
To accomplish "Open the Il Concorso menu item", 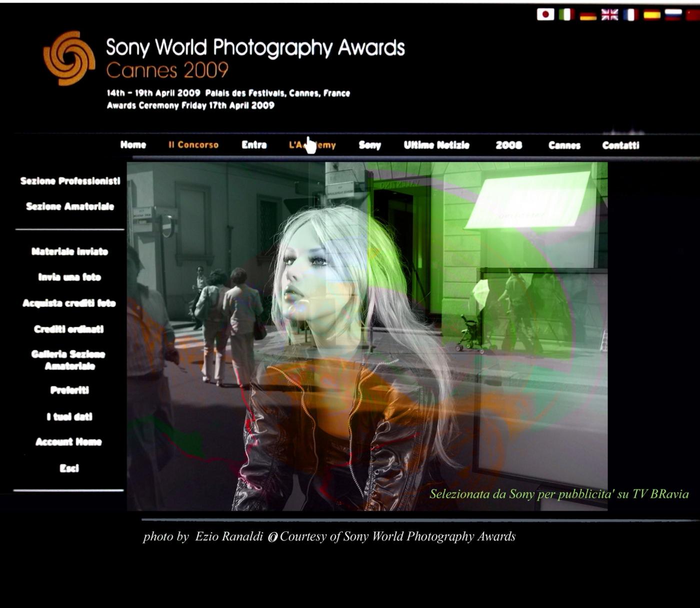I will [x=193, y=145].
